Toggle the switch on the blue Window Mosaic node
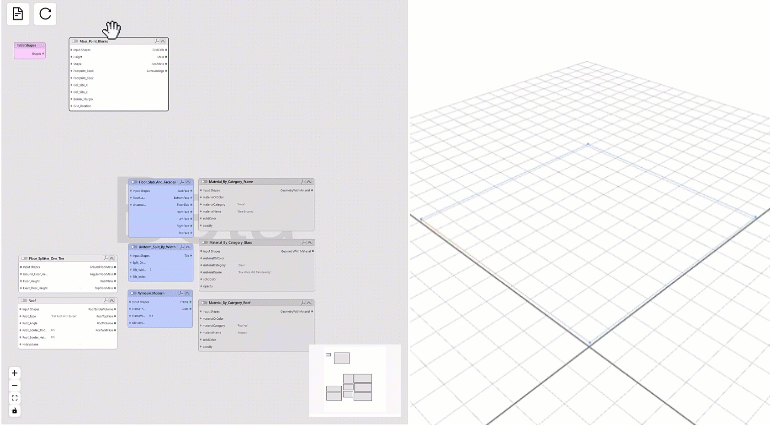 tap(134, 293)
